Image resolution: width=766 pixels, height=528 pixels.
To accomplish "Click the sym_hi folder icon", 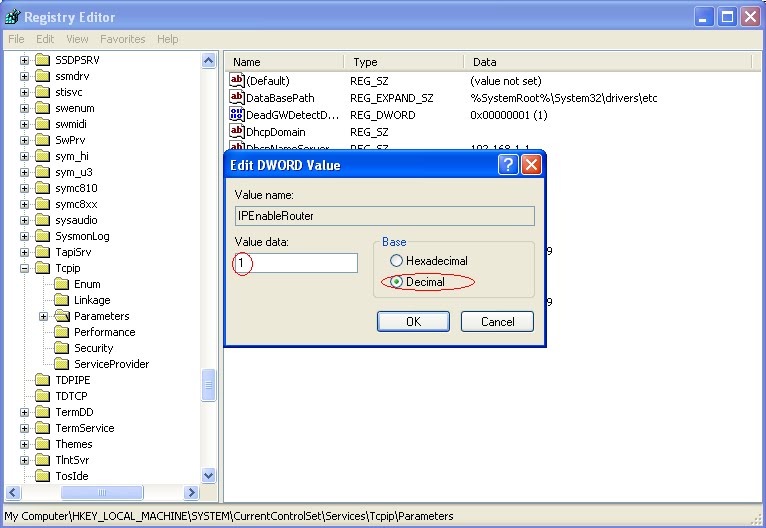I will [43, 156].
